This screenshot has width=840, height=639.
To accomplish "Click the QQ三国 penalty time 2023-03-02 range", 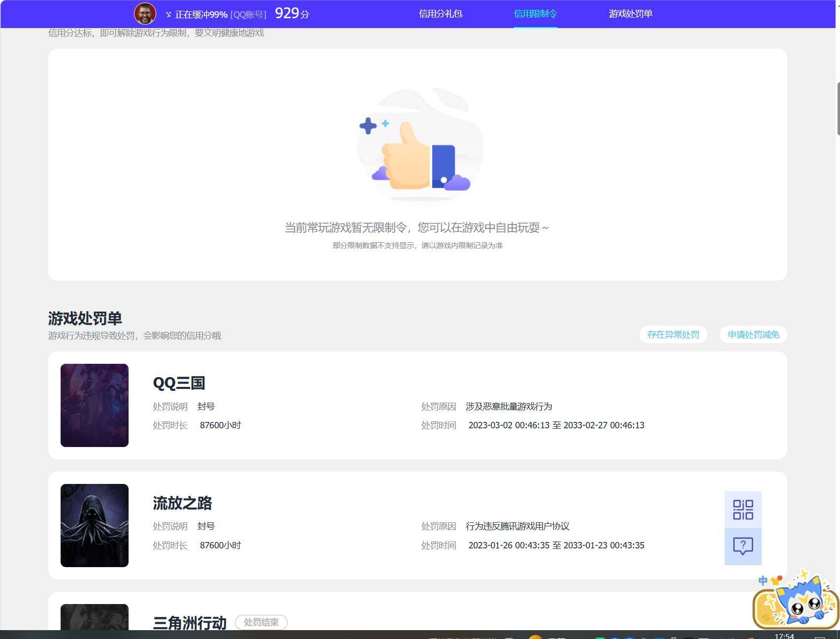I will [556, 425].
